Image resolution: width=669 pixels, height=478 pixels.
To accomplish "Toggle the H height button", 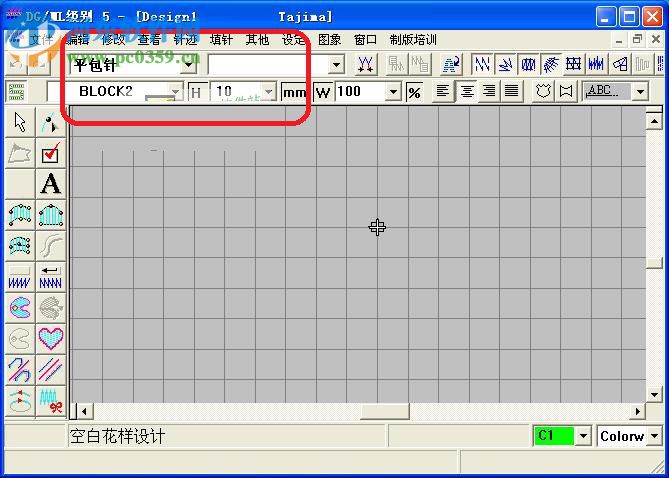I will 197,92.
